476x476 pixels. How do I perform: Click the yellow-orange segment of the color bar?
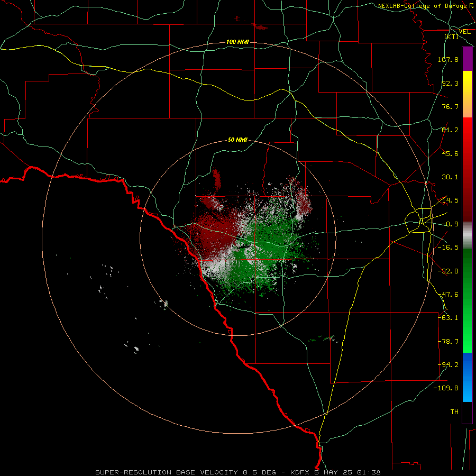[x=467, y=94]
